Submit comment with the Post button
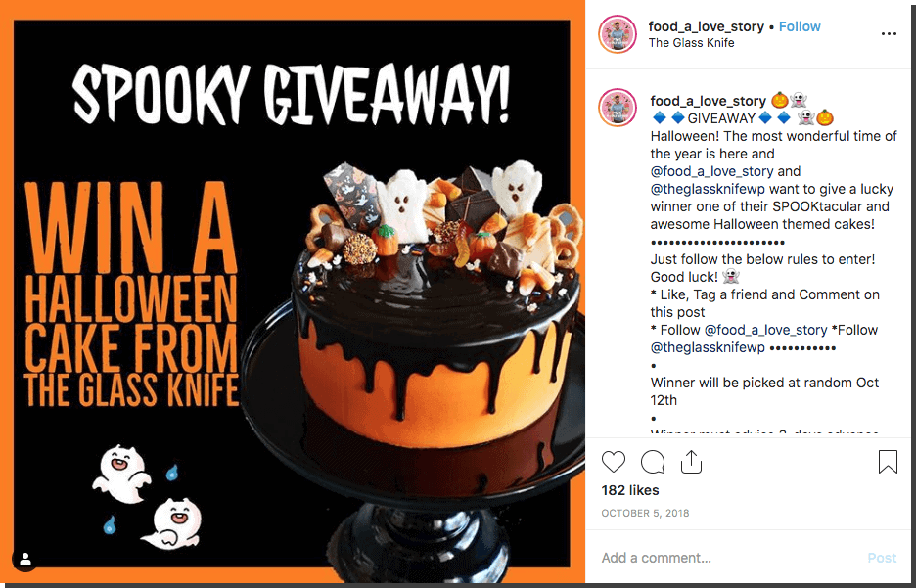916x588 pixels. (x=882, y=558)
